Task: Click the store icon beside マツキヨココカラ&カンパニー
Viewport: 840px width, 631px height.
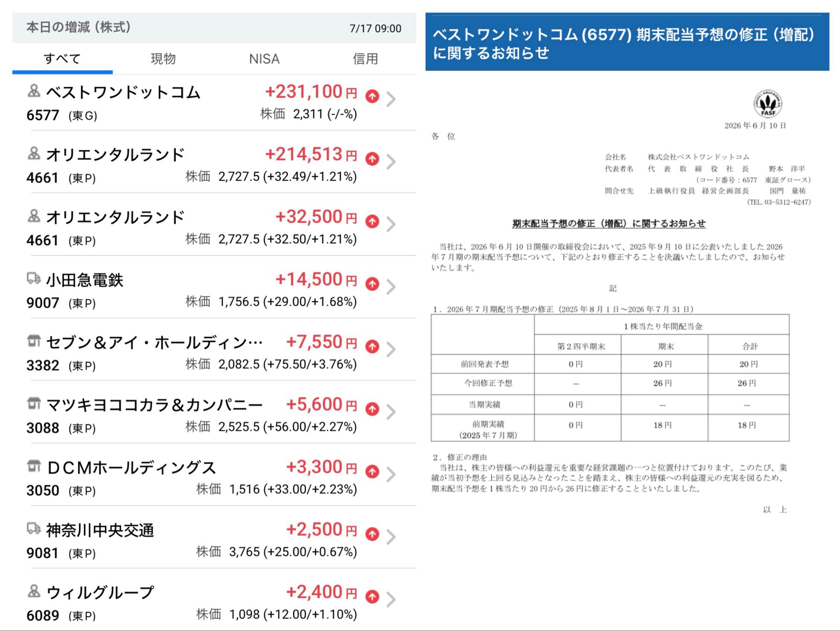Action: click(x=34, y=403)
